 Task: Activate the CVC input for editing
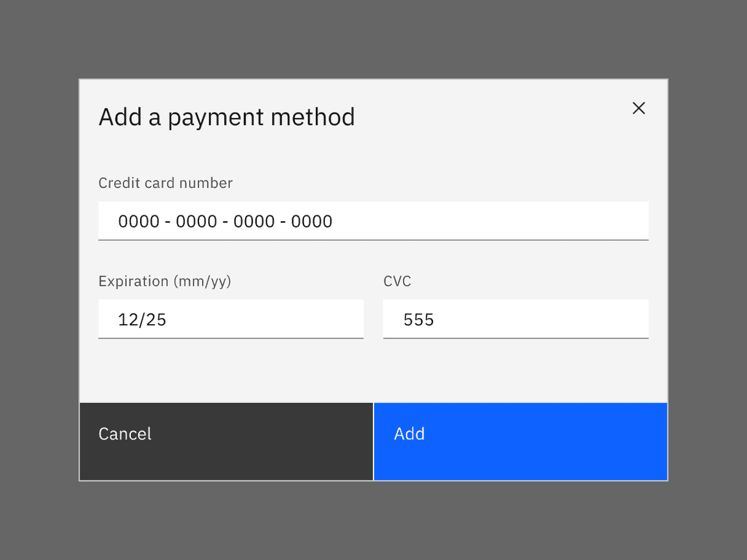click(x=516, y=319)
